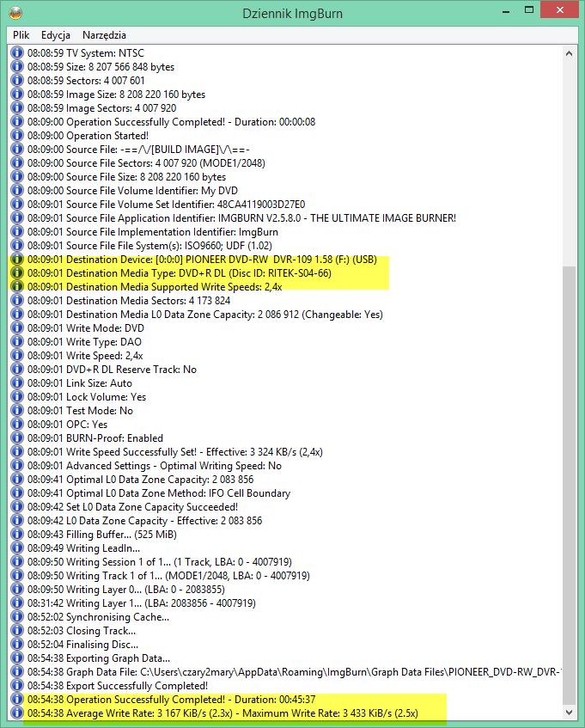585x728 pixels.
Task: Select line 'Destination Media Supported Write Speeds: 2,4x'
Action: pos(155,287)
